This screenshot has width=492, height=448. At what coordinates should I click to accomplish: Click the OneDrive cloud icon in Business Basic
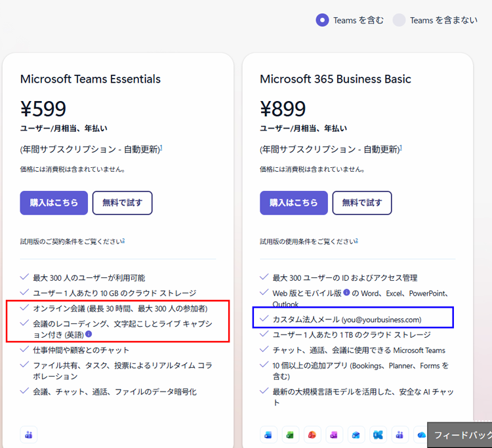(x=421, y=434)
